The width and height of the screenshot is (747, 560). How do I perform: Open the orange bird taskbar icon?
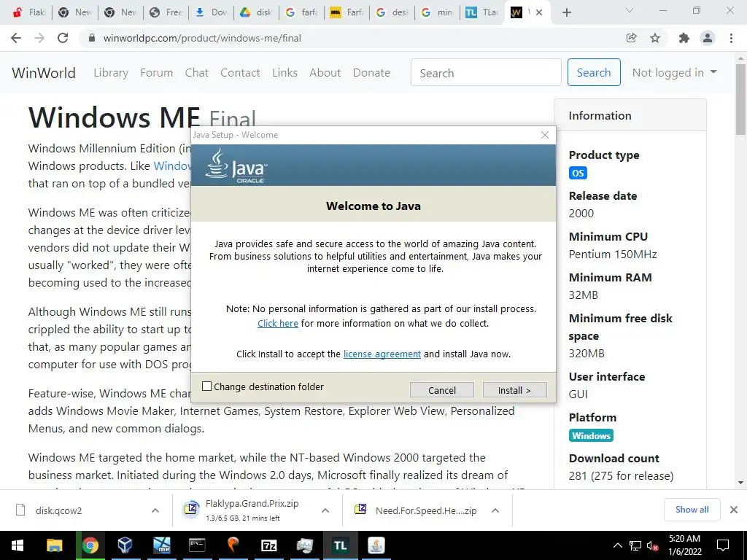coord(233,545)
